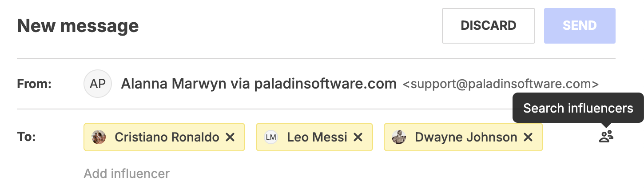Click Cristiano Ronaldo's avatar photo

(x=99, y=137)
